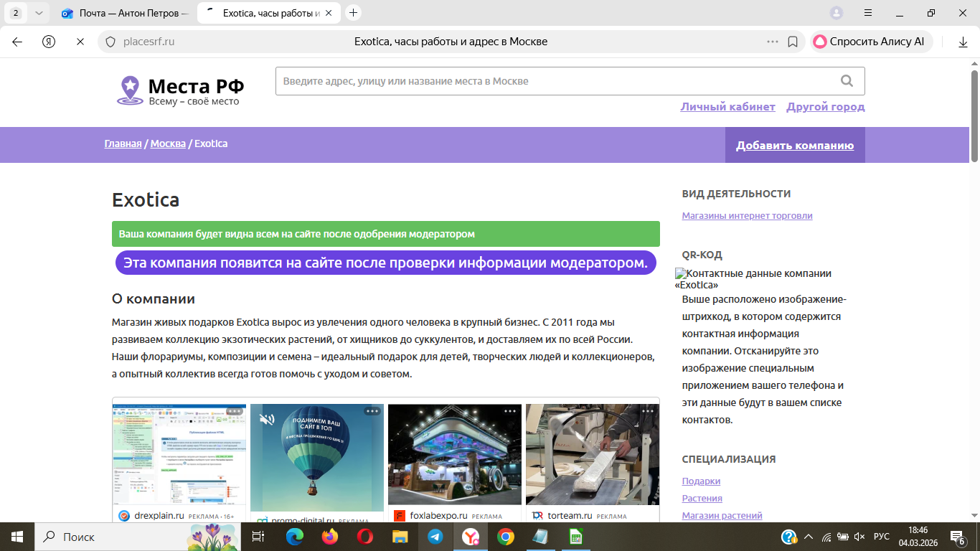Open the Windows Start menu
This screenshot has height=551, width=980.
(17, 537)
